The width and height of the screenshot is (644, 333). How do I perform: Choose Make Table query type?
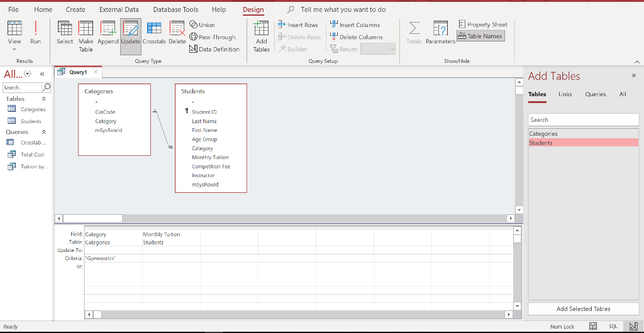pos(86,36)
